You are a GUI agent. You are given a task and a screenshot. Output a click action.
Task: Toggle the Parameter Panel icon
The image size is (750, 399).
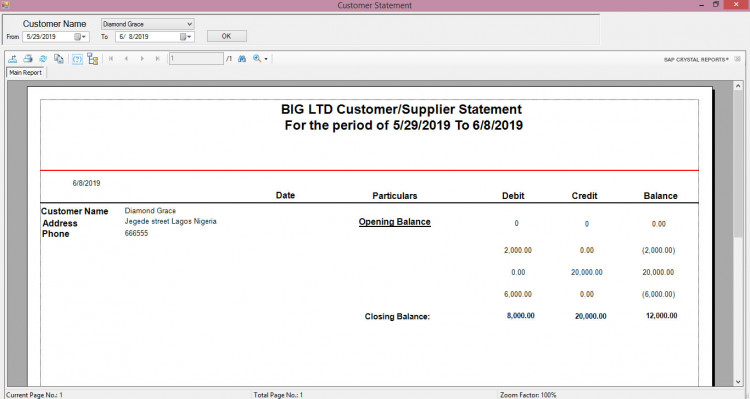point(77,59)
